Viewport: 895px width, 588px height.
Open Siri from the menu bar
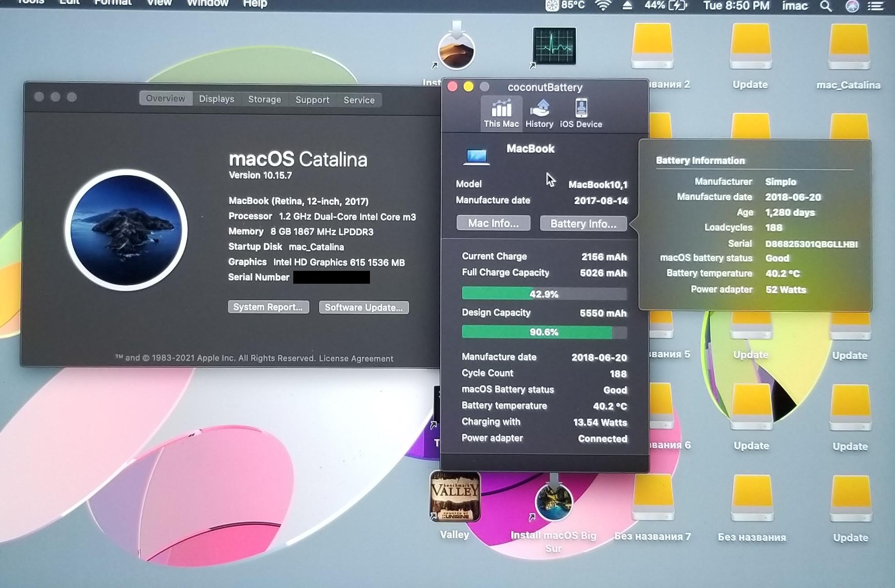tap(852, 6)
